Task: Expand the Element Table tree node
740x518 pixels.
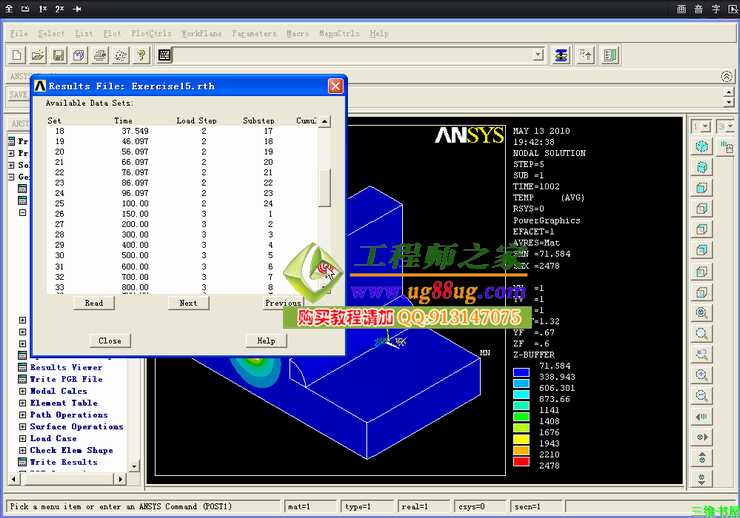Action: [22, 403]
